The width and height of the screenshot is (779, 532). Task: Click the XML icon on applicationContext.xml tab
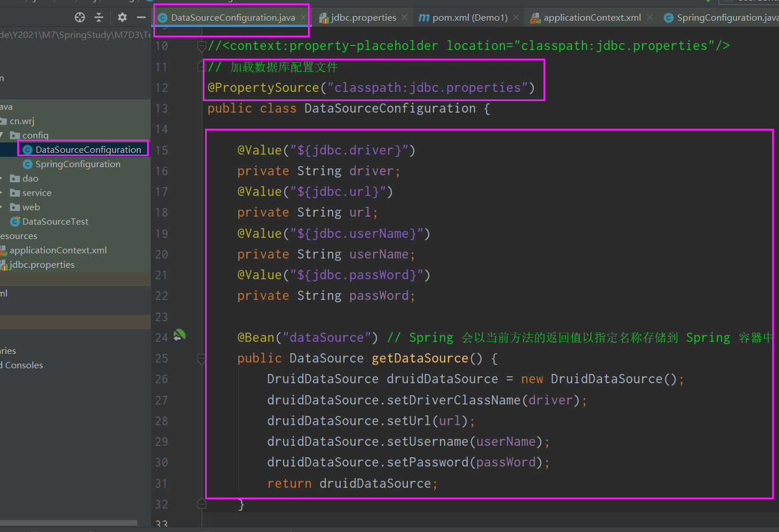pos(535,18)
